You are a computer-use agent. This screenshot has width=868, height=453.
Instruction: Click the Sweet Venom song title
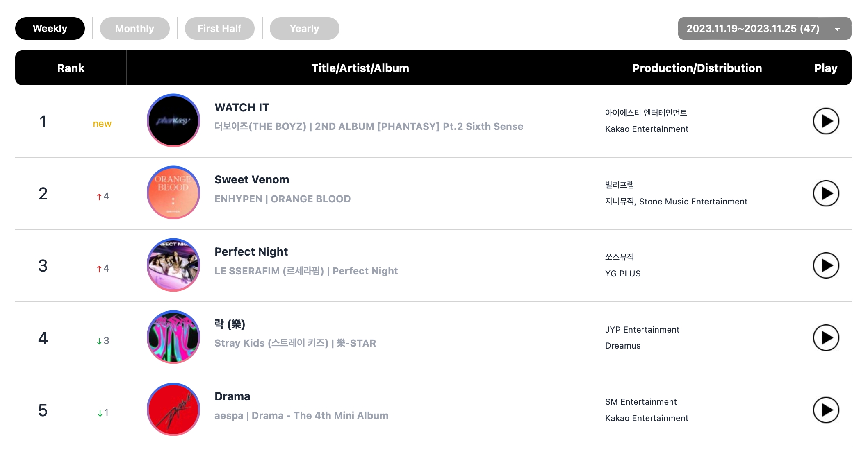252,180
